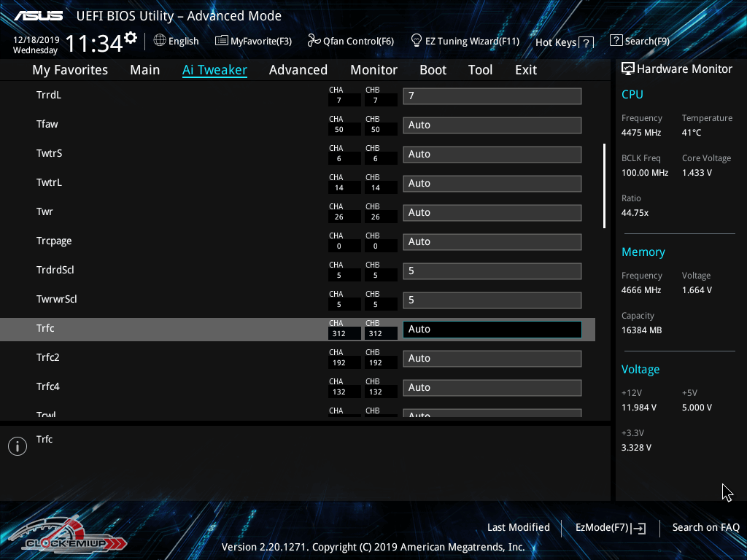Select the TrdrdScl value field

tap(492, 271)
